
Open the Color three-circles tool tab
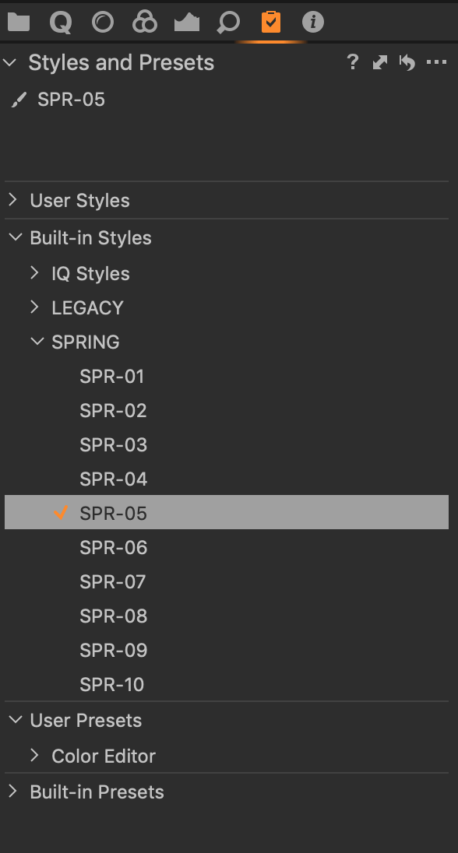[145, 22]
